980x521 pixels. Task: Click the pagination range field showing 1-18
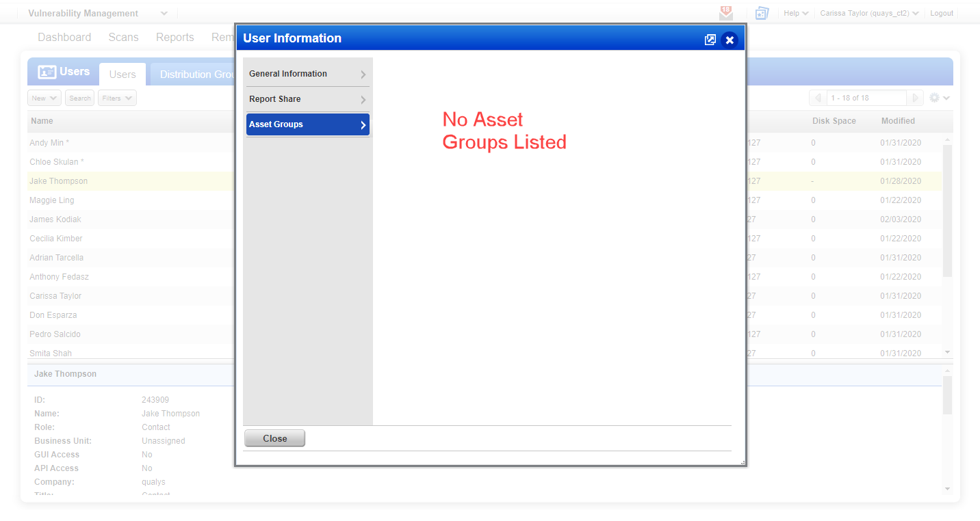(x=866, y=97)
